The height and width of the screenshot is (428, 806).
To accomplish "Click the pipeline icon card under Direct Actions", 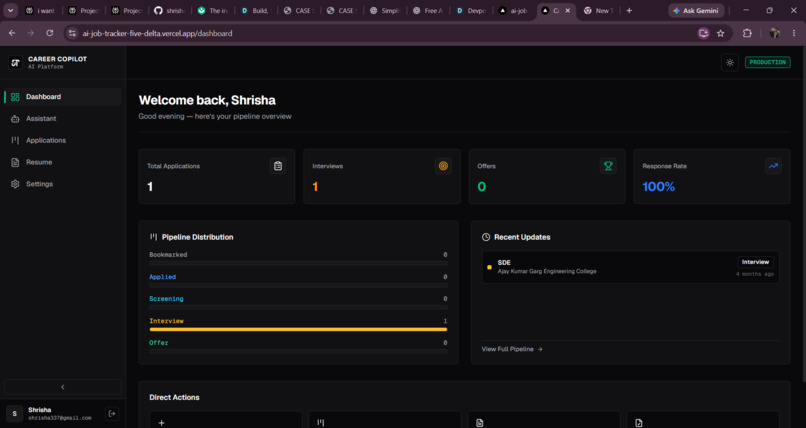I will click(x=384, y=420).
